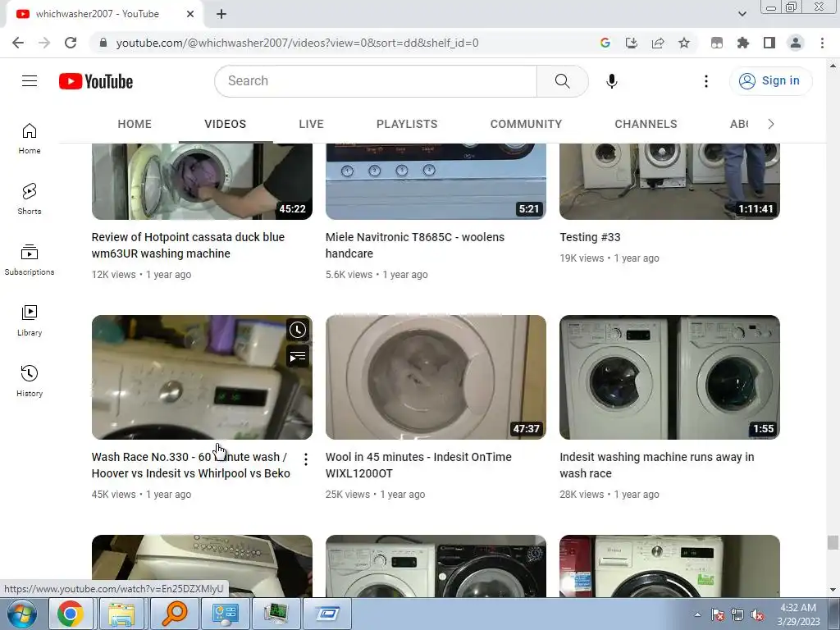The height and width of the screenshot is (630, 840).
Task: Open Indesit washing machine runs away title
Action: pyautogui.click(x=657, y=465)
